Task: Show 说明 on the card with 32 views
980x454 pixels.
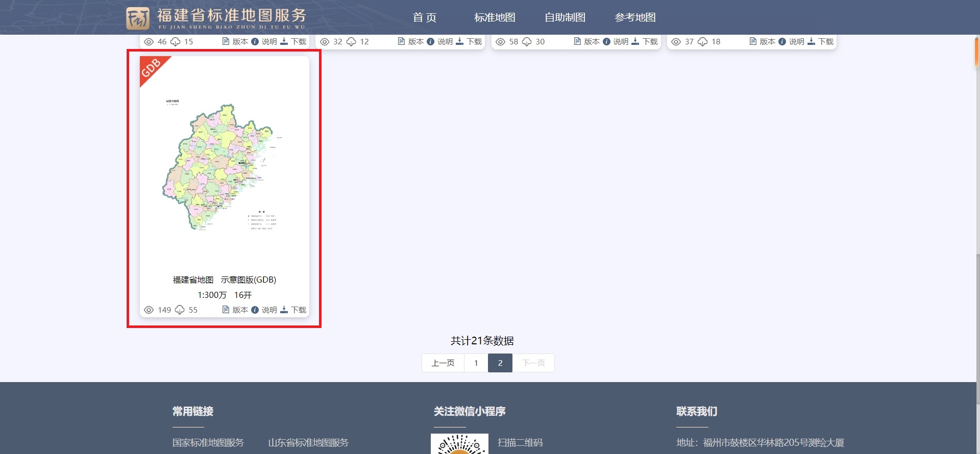Action: [x=439, y=42]
